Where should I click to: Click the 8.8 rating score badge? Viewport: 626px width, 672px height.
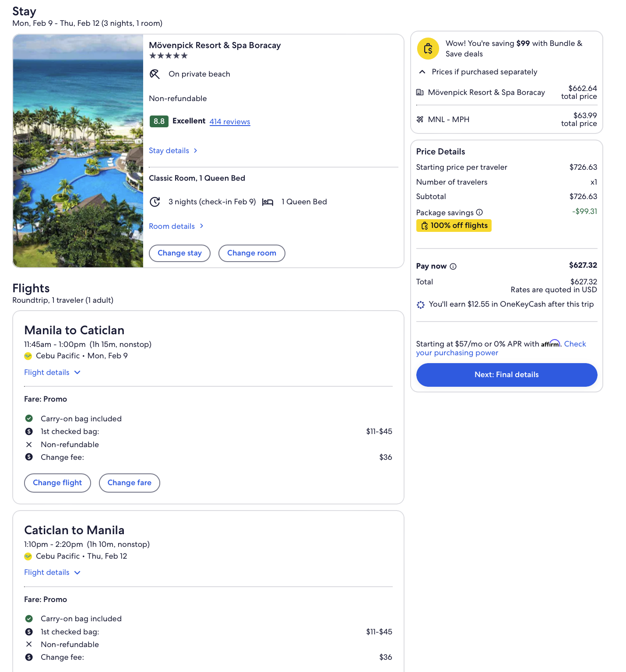[159, 121]
